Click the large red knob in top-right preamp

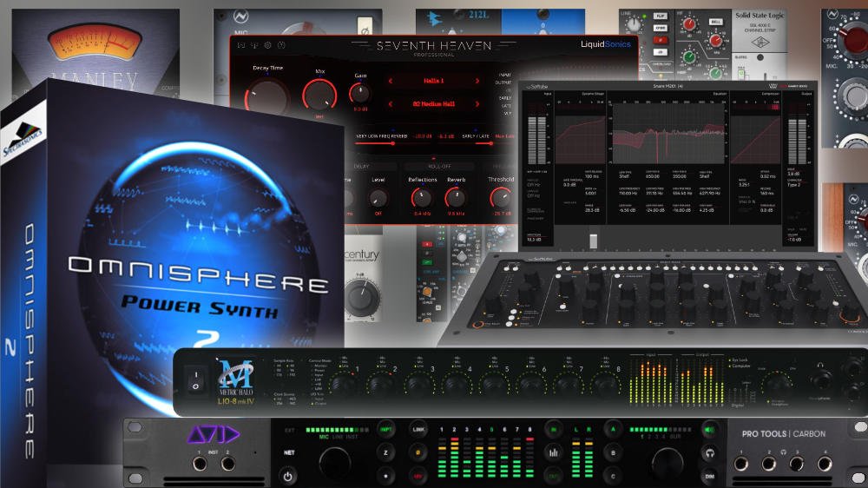[x=854, y=40]
